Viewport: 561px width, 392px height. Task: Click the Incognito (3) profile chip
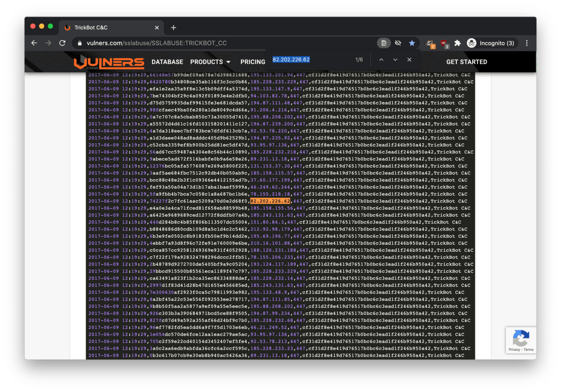click(492, 43)
